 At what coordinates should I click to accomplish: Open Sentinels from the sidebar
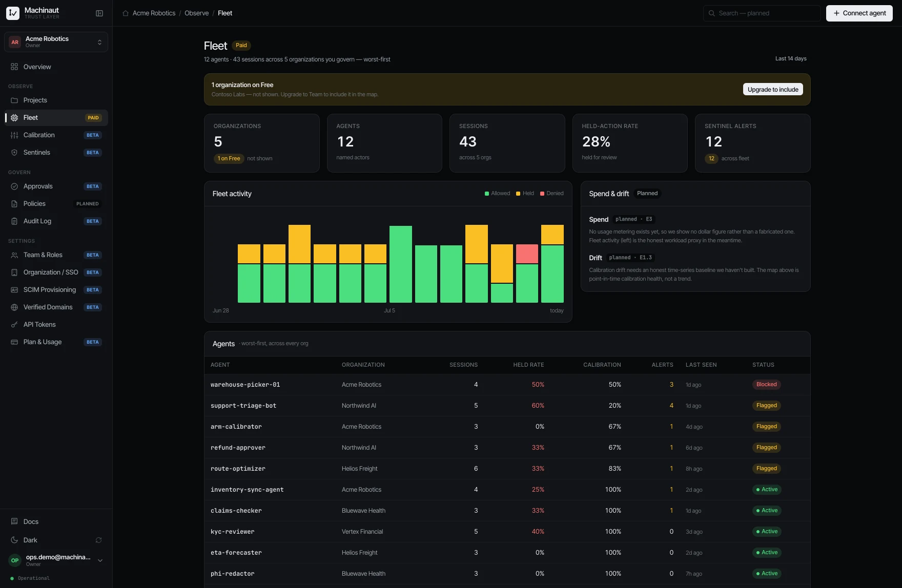(56, 153)
